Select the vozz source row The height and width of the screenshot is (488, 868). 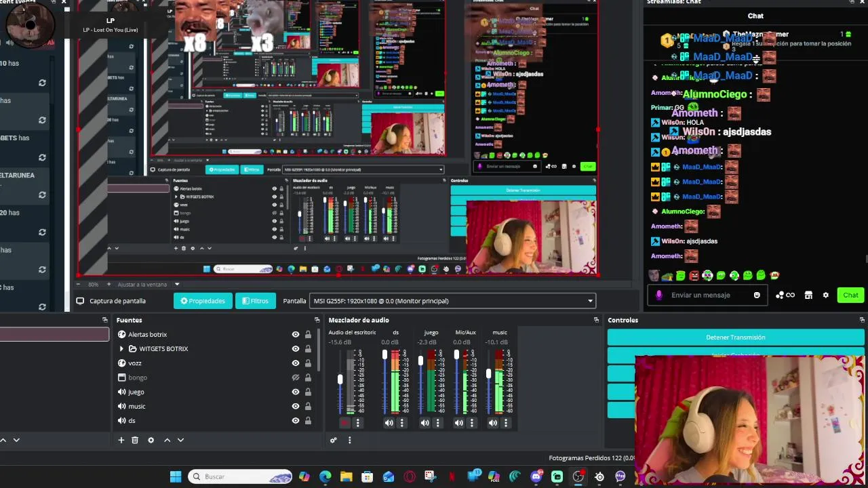pos(213,363)
